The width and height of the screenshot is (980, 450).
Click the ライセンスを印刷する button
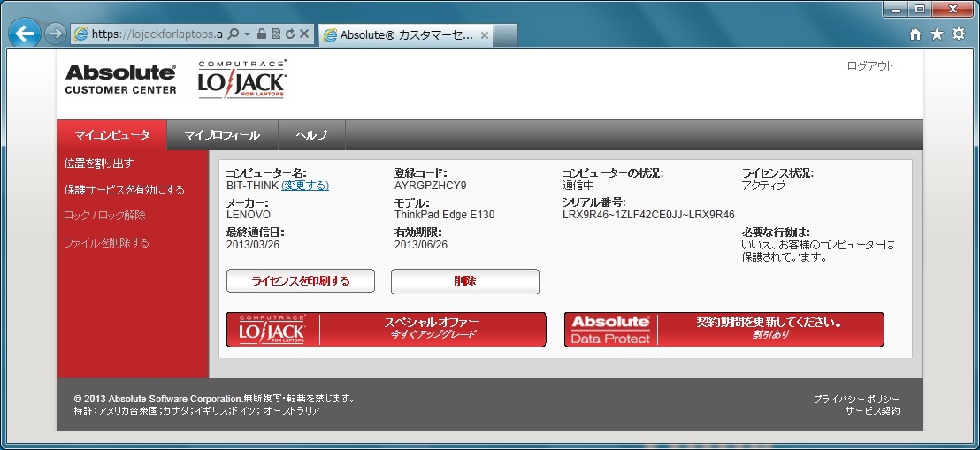301,280
